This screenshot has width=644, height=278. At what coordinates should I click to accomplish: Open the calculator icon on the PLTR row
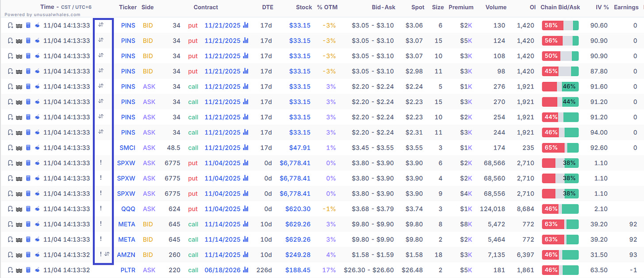[x=28, y=270]
